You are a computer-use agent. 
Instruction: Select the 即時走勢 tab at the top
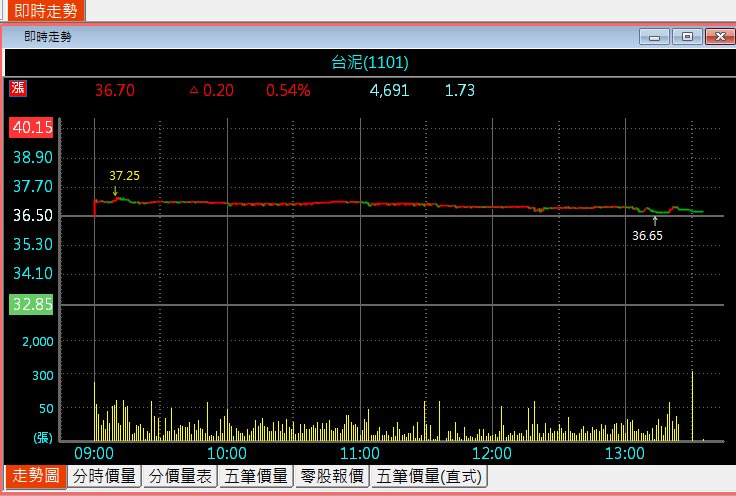pos(43,10)
